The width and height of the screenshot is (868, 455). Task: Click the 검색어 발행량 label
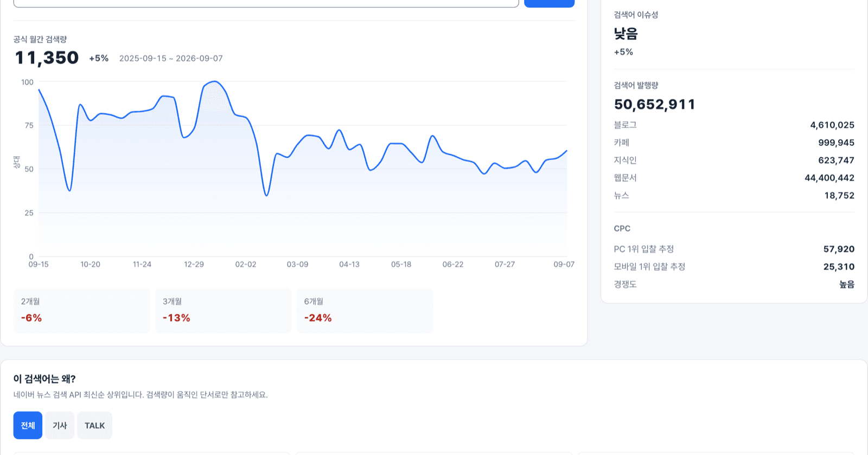[x=636, y=85]
